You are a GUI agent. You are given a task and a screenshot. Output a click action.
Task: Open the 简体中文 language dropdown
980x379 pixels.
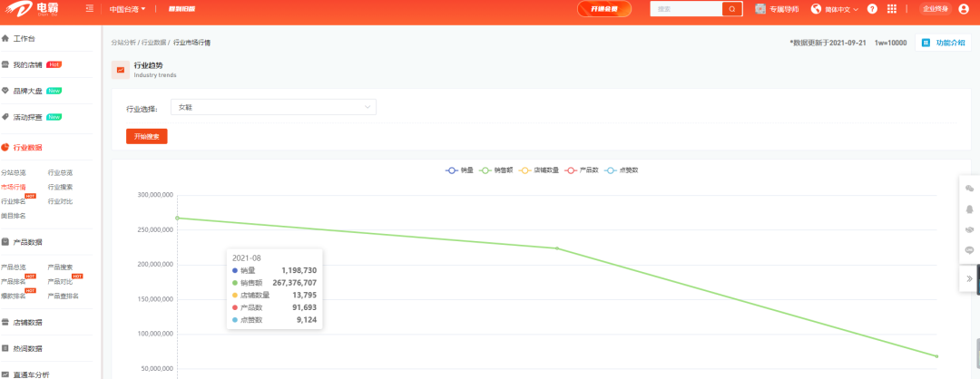pos(841,9)
